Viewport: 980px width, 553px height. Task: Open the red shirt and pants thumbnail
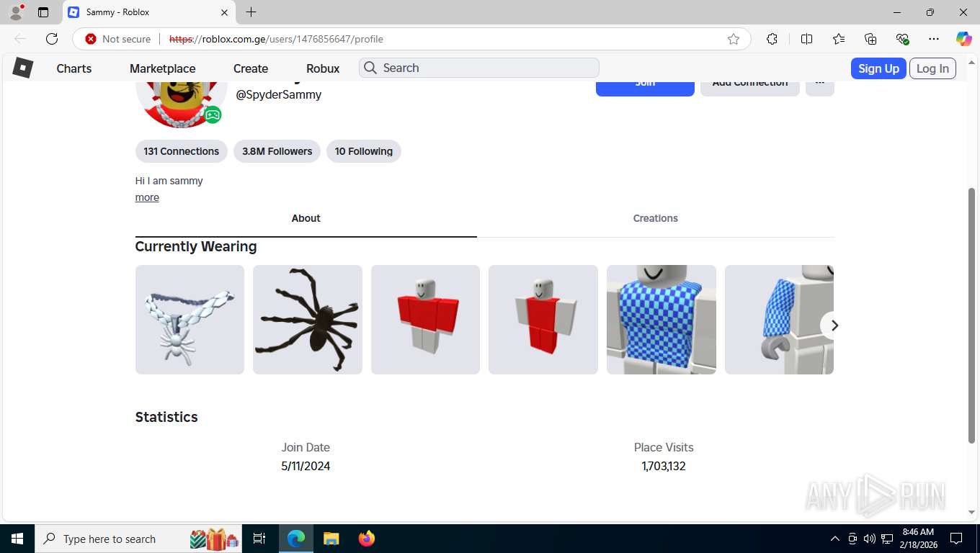(543, 320)
